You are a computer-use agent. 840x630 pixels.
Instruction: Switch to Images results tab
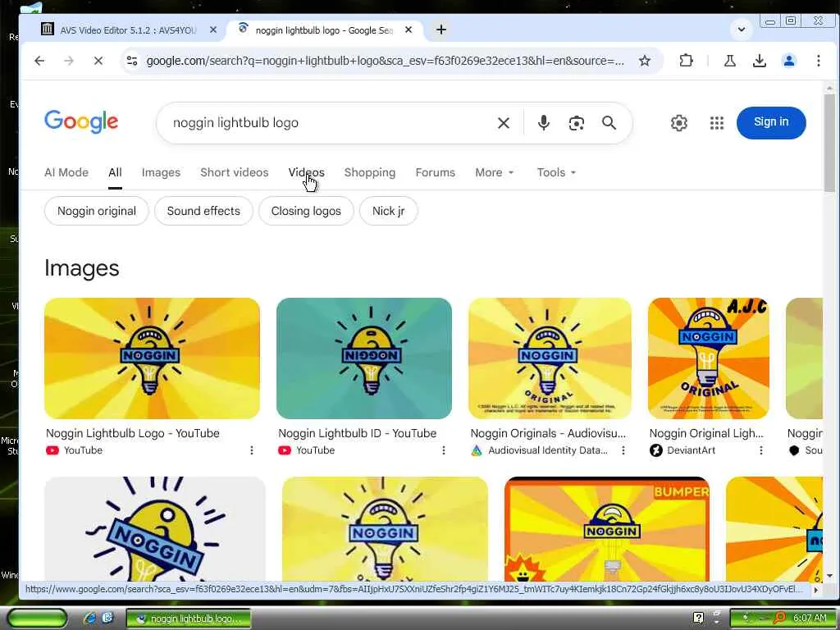tap(161, 172)
